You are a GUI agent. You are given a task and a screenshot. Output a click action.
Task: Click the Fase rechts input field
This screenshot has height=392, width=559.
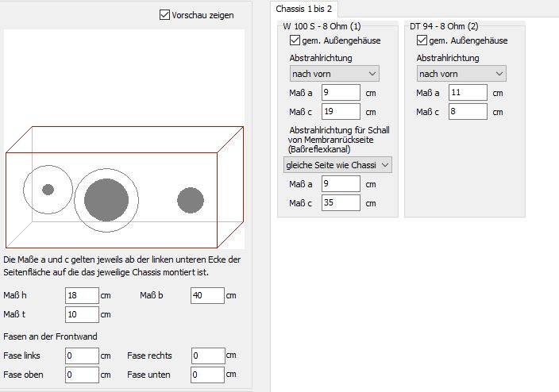click(207, 355)
